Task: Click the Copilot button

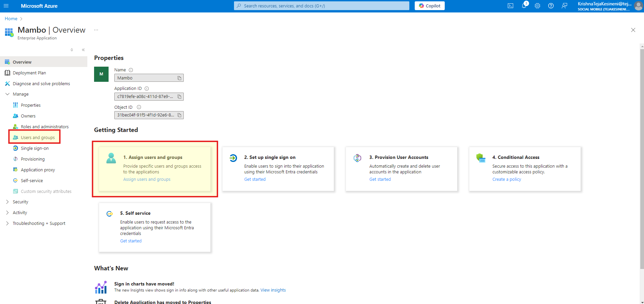Action: click(430, 6)
